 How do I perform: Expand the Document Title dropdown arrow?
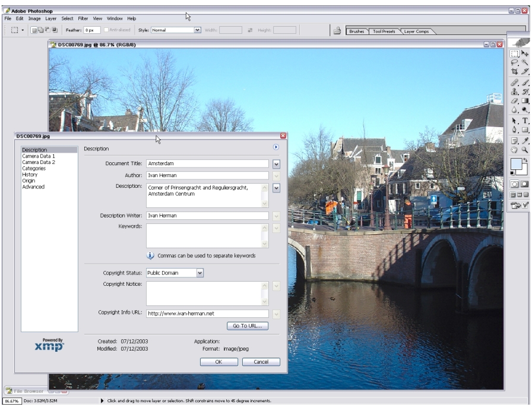click(x=276, y=163)
